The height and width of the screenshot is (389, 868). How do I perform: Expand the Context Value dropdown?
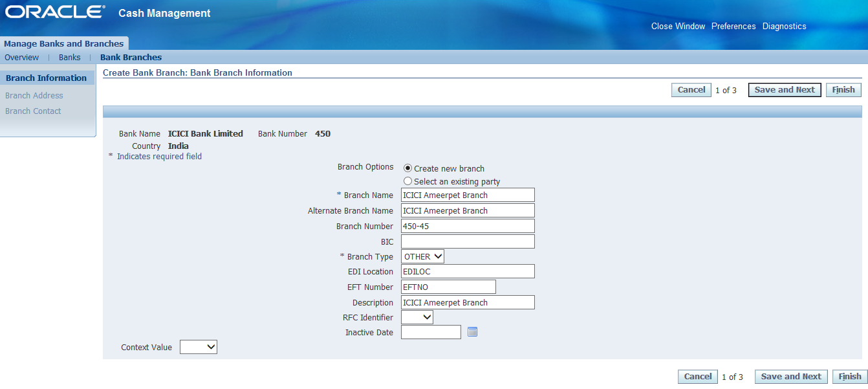click(199, 348)
